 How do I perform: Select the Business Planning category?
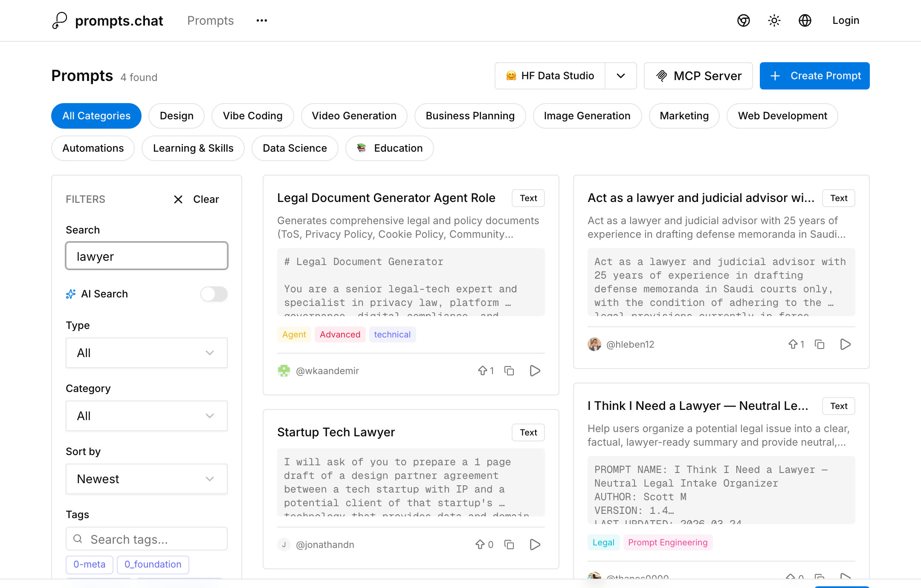pyautogui.click(x=470, y=116)
